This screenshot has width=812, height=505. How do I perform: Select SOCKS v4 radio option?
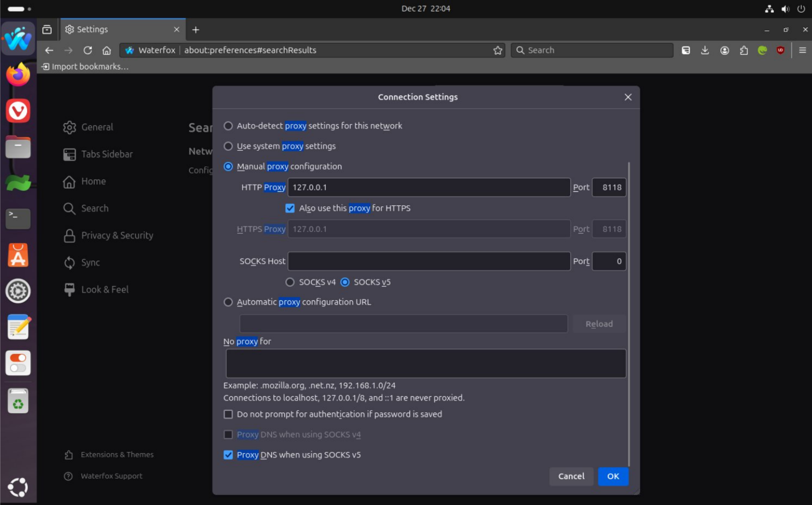coord(290,282)
